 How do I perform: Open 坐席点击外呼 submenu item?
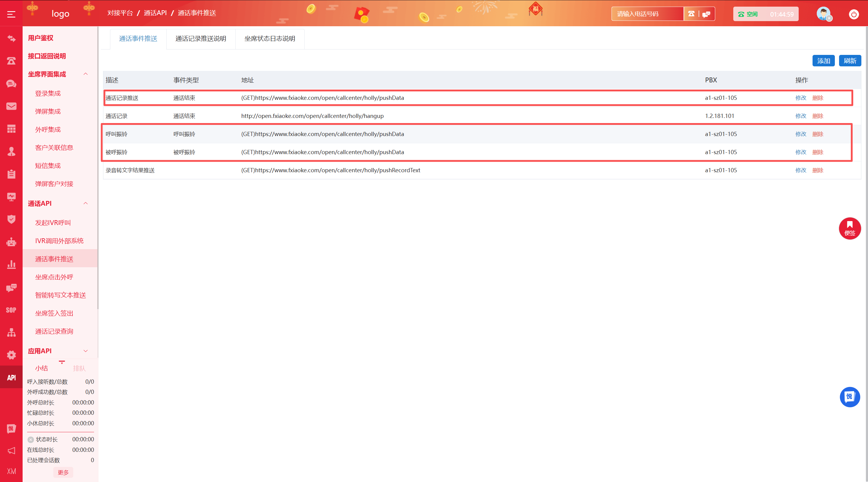pos(54,277)
